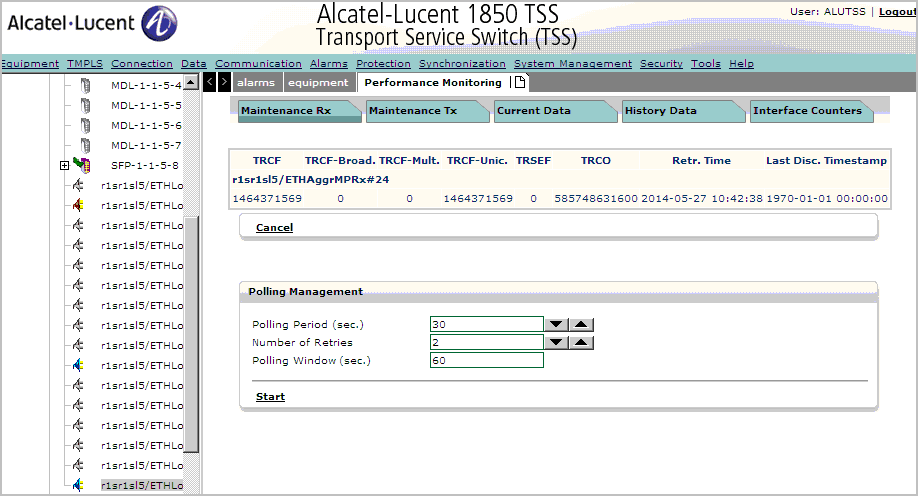Click the TRCO value 585748631600
This screenshot has width=918, height=496.
(x=596, y=199)
